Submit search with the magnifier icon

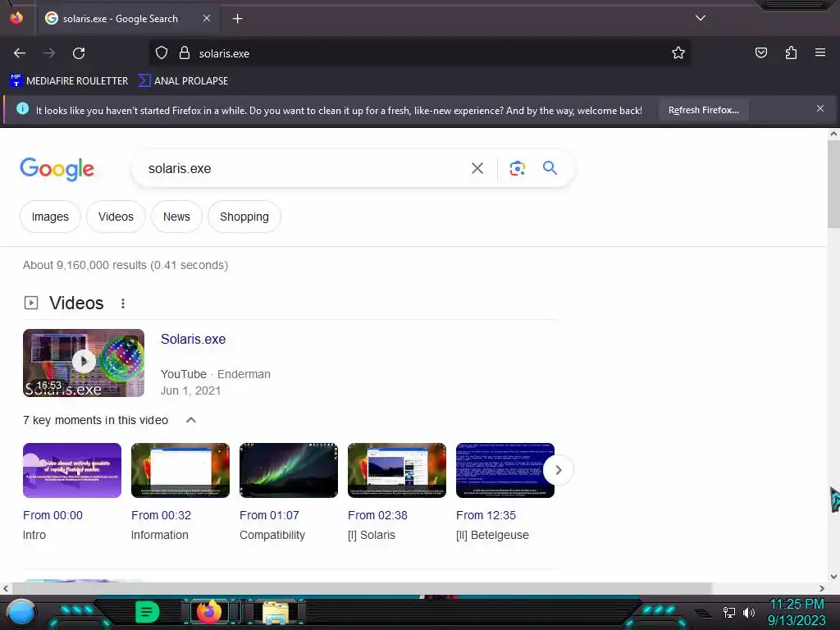coord(550,167)
